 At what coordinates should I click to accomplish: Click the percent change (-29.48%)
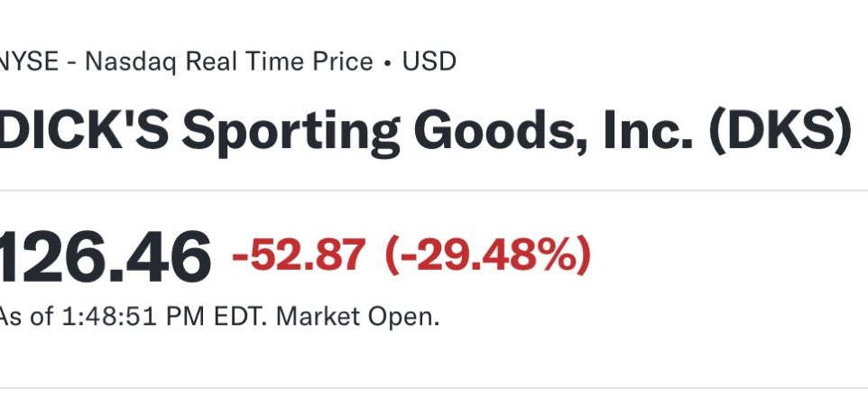pos(488,255)
